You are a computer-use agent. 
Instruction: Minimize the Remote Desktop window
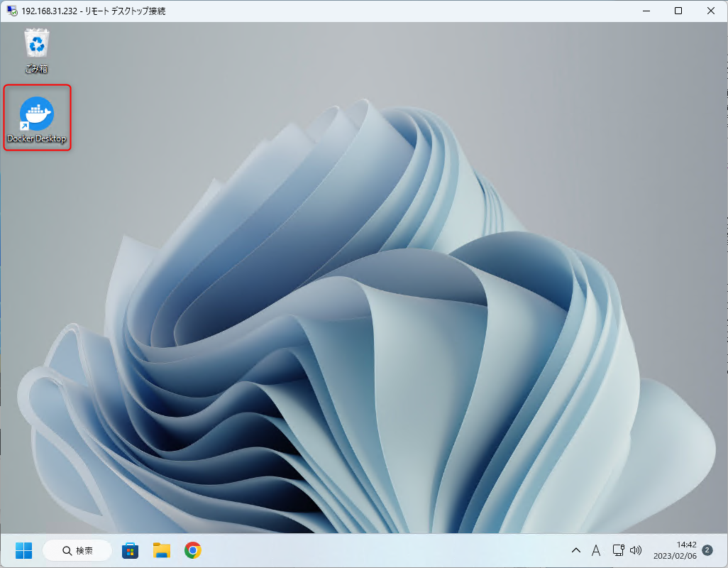pos(646,11)
